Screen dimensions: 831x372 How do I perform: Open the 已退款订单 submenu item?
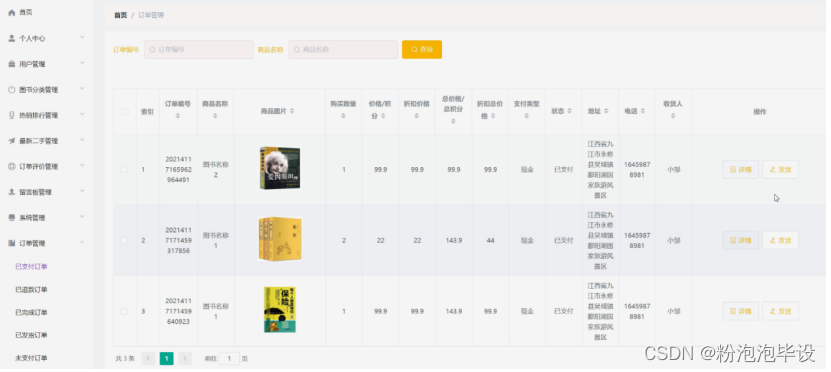[31, 290]
